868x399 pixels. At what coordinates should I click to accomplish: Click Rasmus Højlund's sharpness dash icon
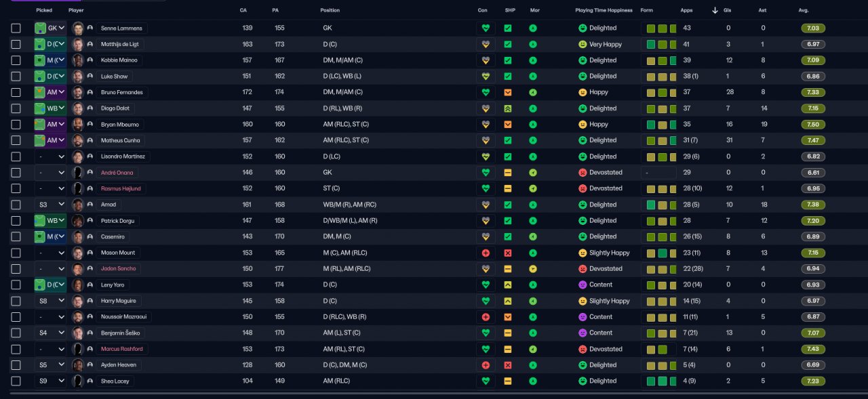508,189
